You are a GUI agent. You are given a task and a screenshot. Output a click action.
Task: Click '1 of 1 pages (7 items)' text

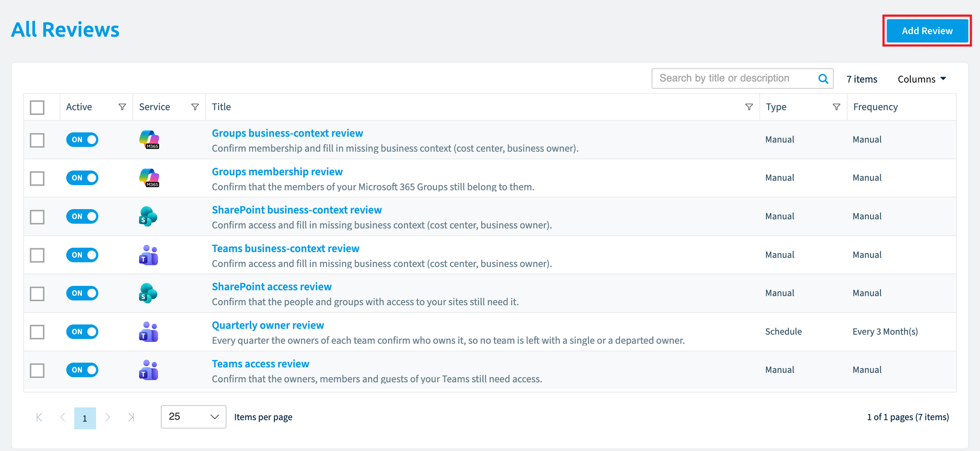tap(908, 417)
